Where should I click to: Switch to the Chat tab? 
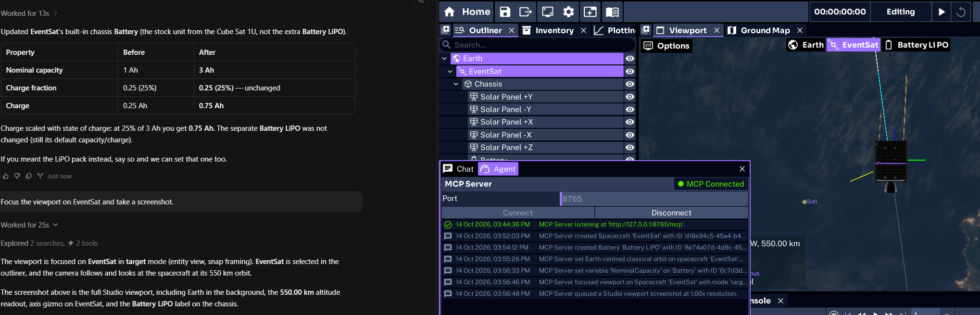point(459,169)
